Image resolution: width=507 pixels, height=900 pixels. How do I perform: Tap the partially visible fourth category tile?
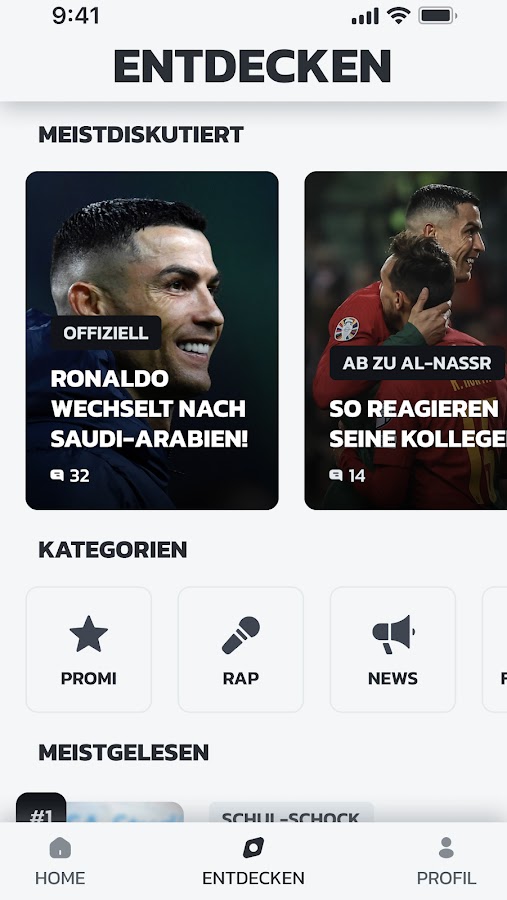(495, 649)
